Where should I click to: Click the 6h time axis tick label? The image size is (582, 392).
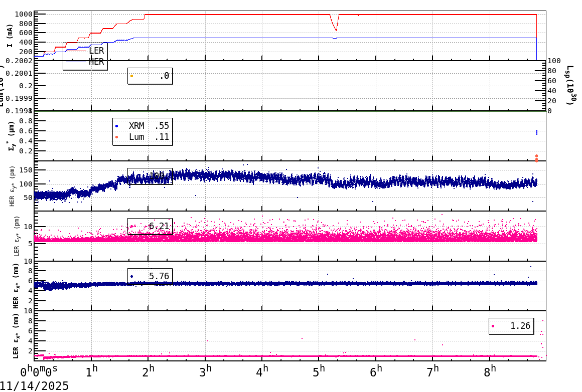(376, 371)
